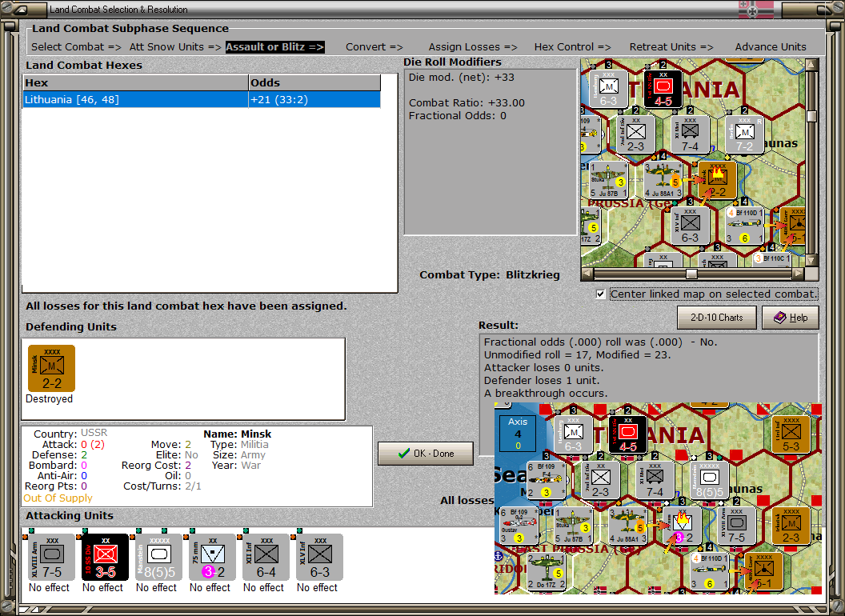
Task: Click the Advance Units subphase step
Action: click(x=770, y=47)
